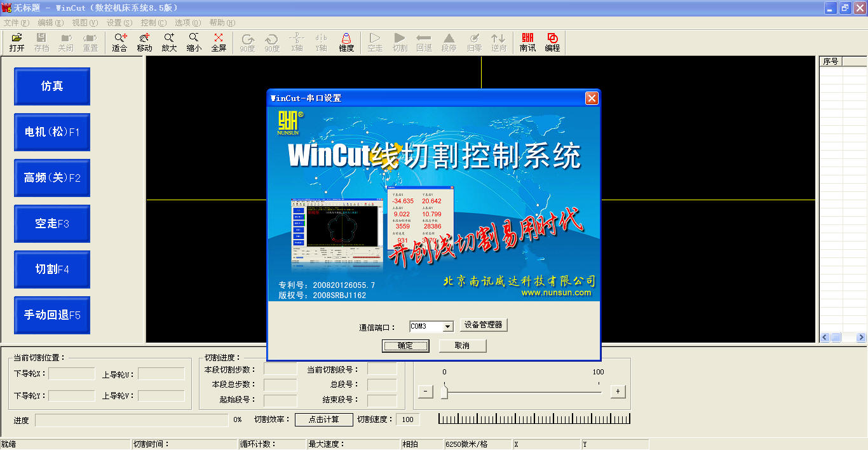Click the Y轴 mirror icon
This screenshot has width=868, height=450.
click(x=322, y=43)
